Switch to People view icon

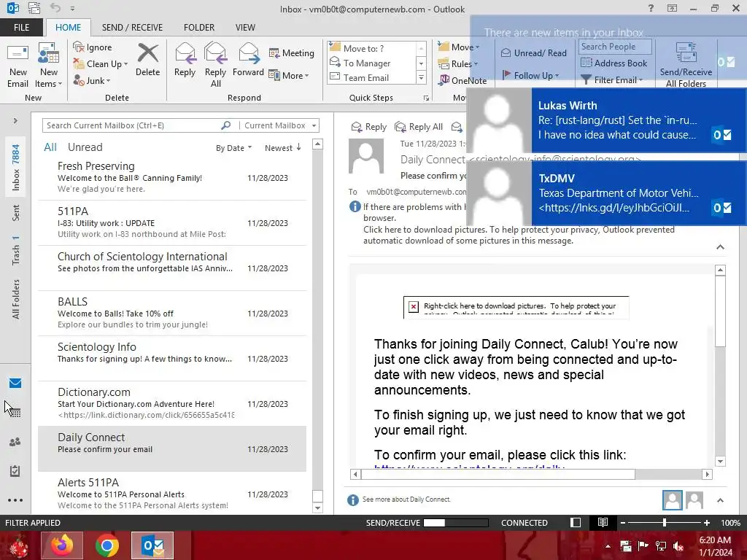click(x=15, y=442)
